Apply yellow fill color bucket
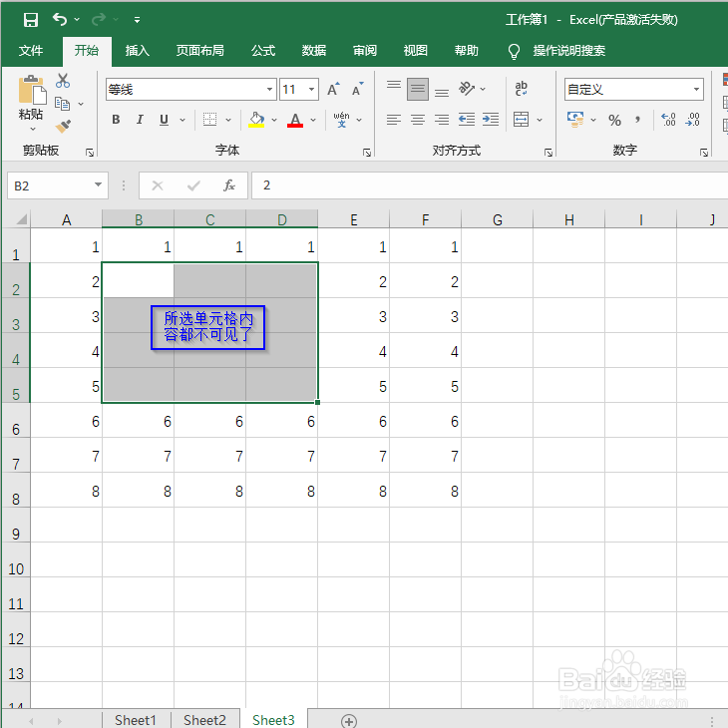Image resolution: width=728 pixels, height=728 pixels. pyautogui.click(x=256, y=120)
